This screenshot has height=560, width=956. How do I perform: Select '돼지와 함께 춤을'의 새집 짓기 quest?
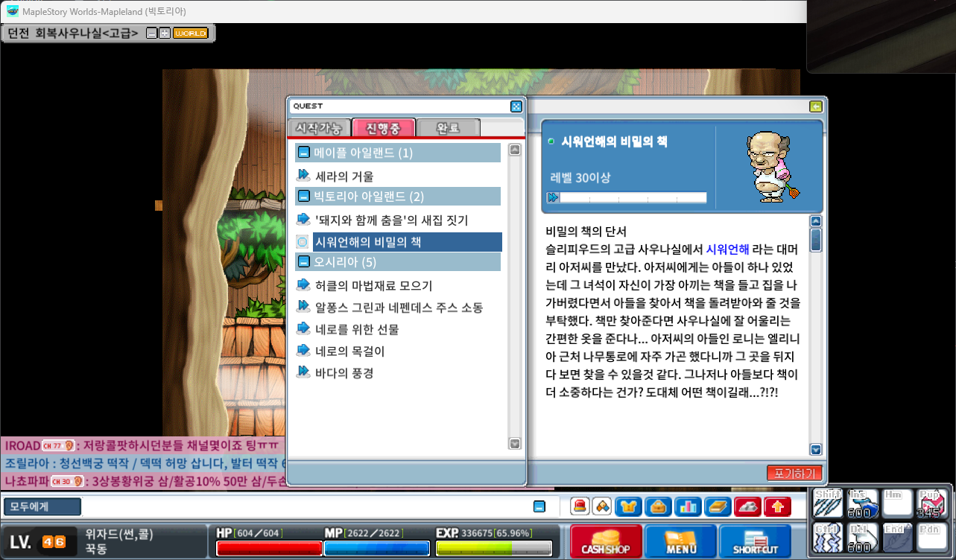(391, 220)
